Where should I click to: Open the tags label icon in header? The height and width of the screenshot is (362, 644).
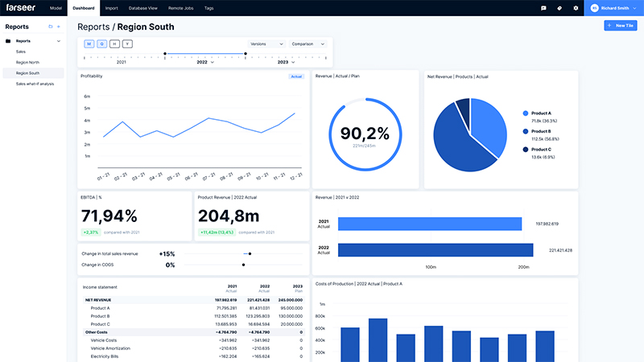[559, 8]
